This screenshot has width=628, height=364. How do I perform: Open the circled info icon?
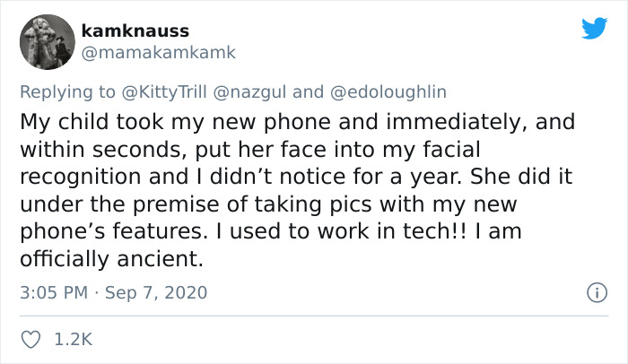[x=597, y=292]
